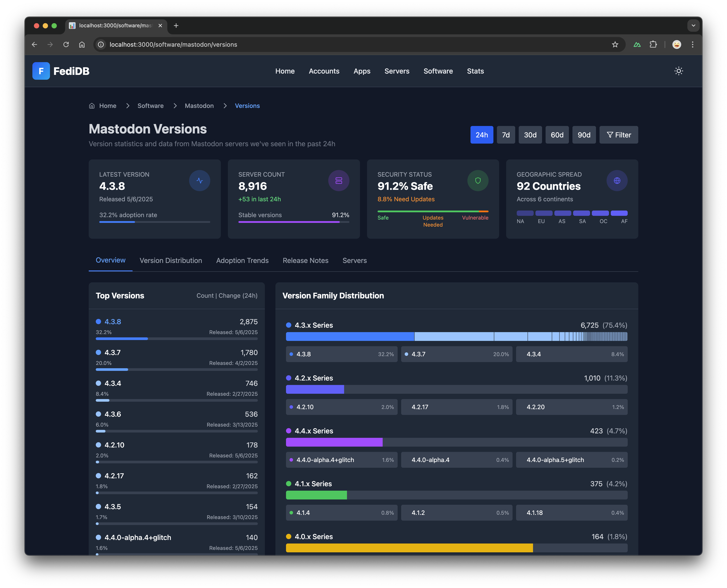Click the 4.2.20 chip in 4.2.x Series

tap(571, 407)
